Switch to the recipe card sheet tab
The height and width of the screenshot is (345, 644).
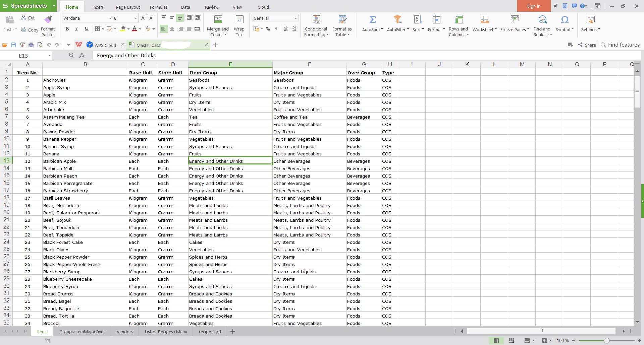(210, 332)
